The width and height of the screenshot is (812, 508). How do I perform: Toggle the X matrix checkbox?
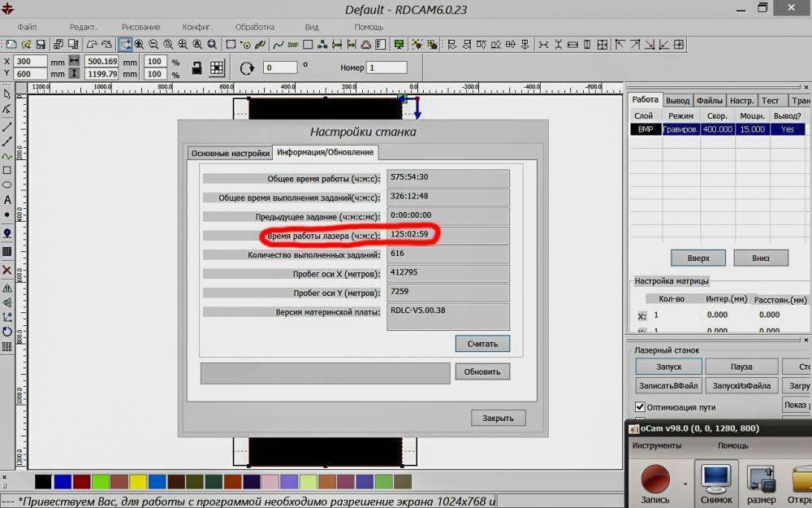[x=642, y=315]
